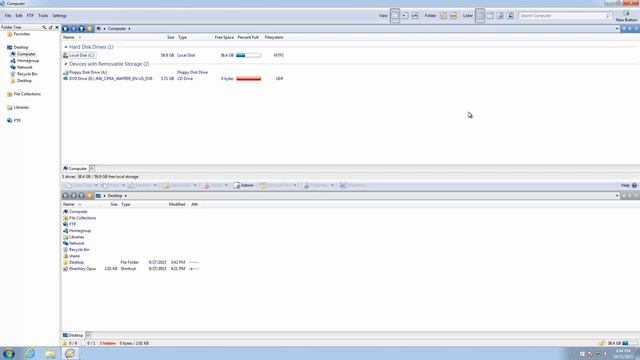This screenshot has width=640, height=360.
Task: Click the search magnifier icon
Action: pyautogui.click(x=608, y=16)
